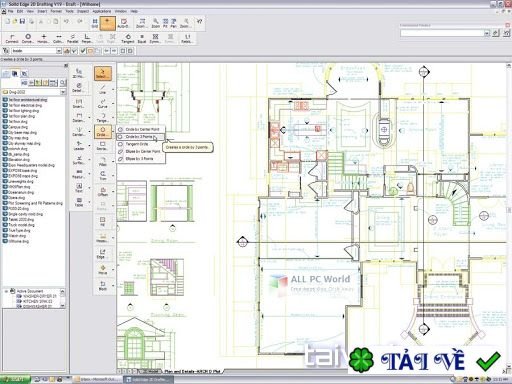
Task: Select Wilhome.dwg in the library list
Action: pos(16,241)
